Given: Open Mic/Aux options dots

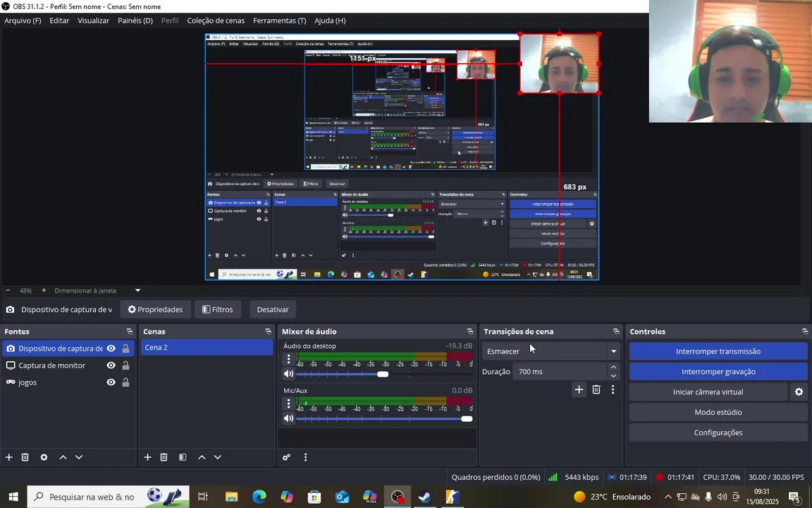Looking at the screenshot, I should pyautogui.click(x=289, y=404).
